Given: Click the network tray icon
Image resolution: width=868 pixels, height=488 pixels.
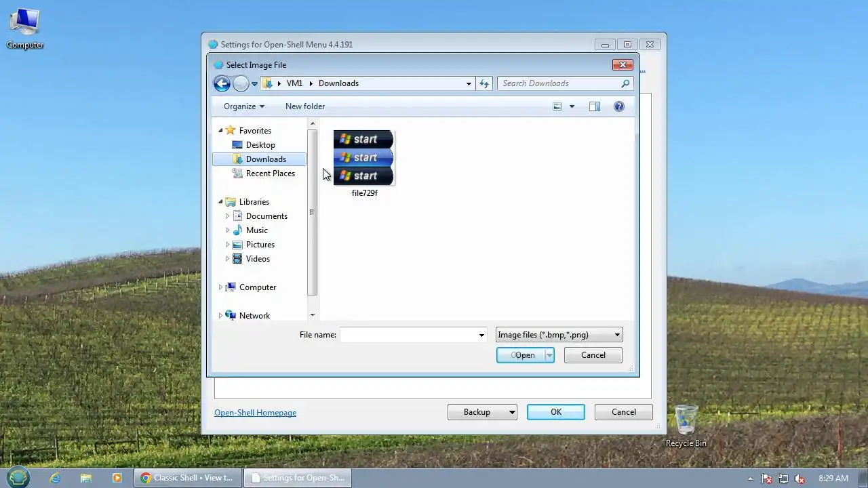Looking at the screenshot, I should [783, 479].
